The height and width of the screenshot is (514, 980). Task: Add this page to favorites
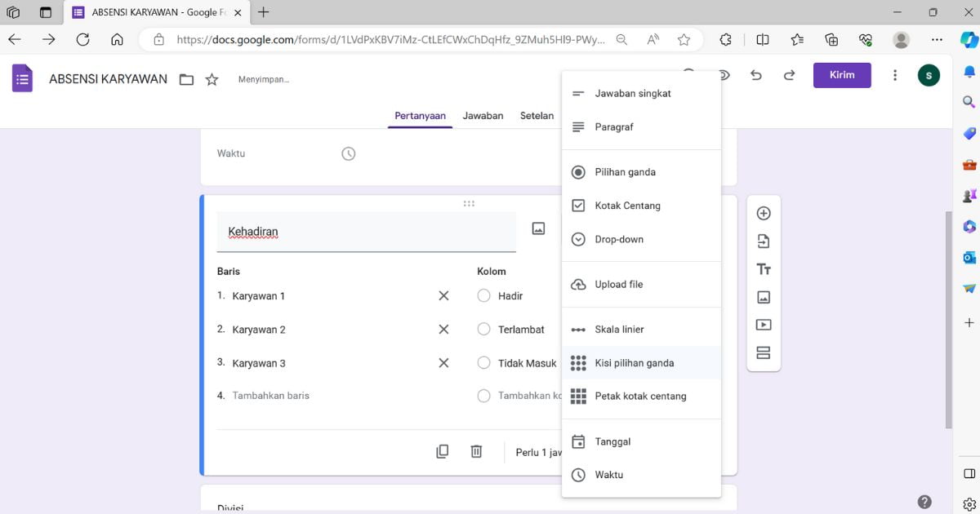click(x=684, y=39)
